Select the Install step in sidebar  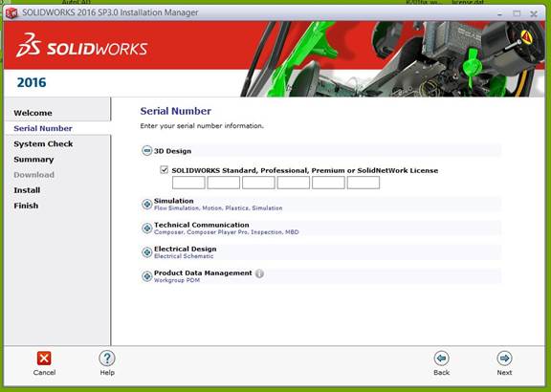click(x=27, y=190)
